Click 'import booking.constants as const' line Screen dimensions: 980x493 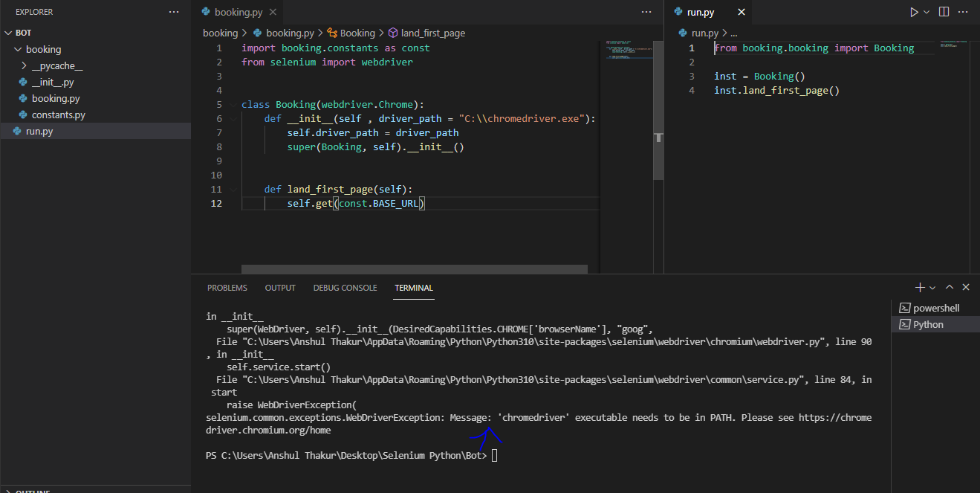tap(335, 48)
